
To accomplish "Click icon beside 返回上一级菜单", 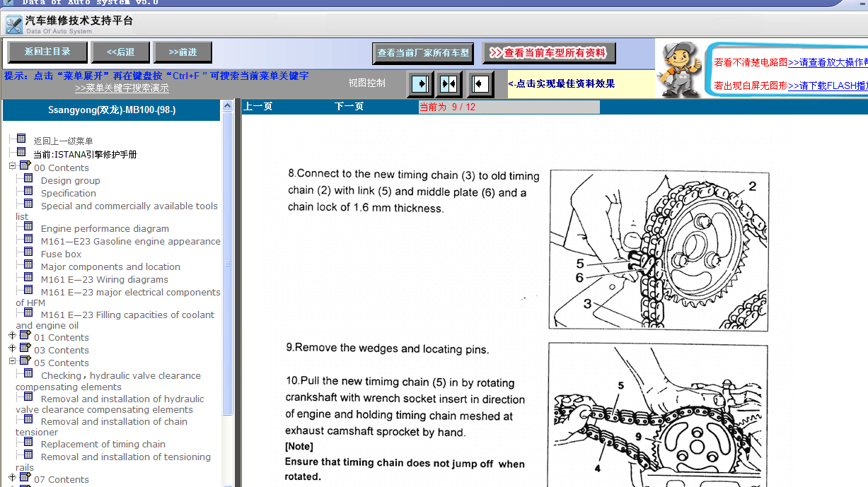I will click(21, 139).
